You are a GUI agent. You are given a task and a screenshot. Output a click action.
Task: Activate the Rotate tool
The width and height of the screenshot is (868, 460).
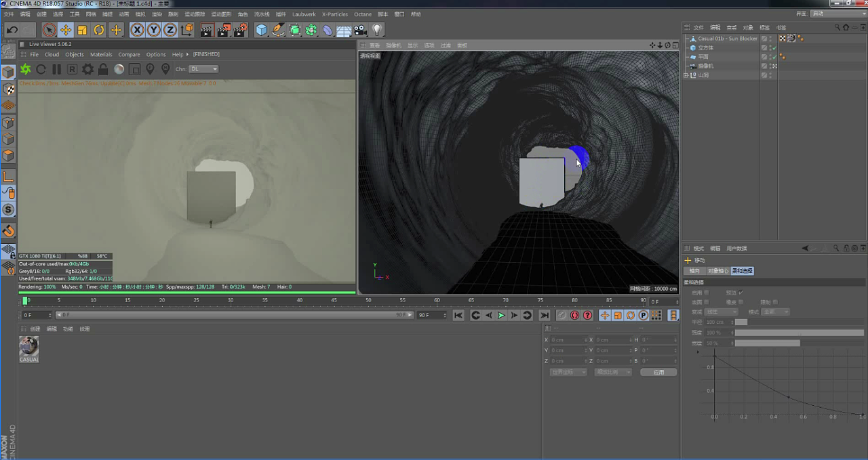tap(99, 30)
